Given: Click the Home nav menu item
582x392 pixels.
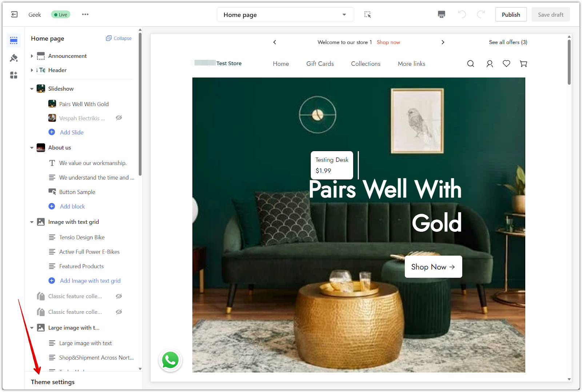Looking at the screenshot, I should pos(281,64).
